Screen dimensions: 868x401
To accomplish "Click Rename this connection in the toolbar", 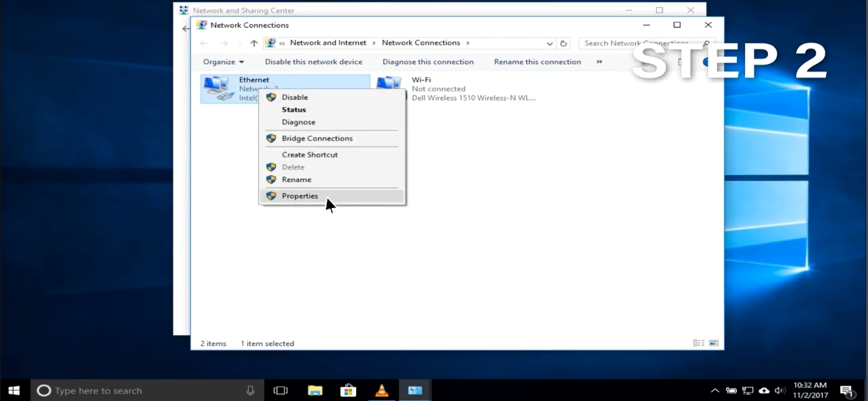I will (x=537, y=62).
